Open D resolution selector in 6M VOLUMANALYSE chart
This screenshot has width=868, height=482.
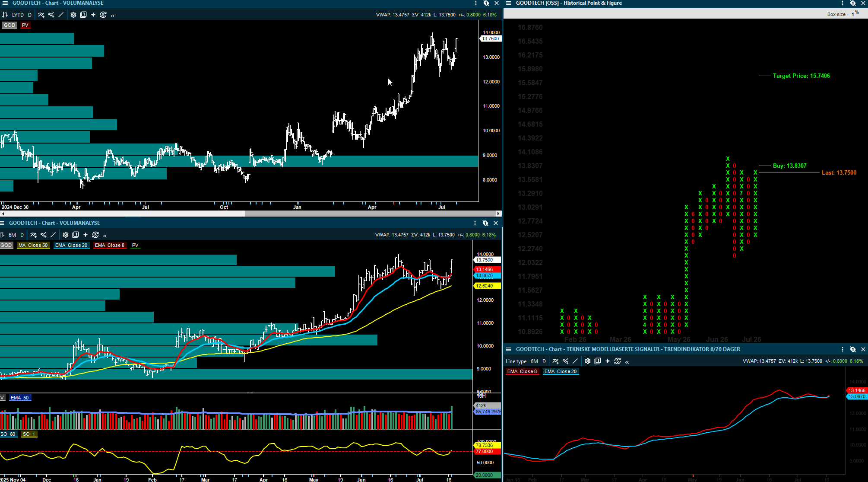tap(22, 235)
